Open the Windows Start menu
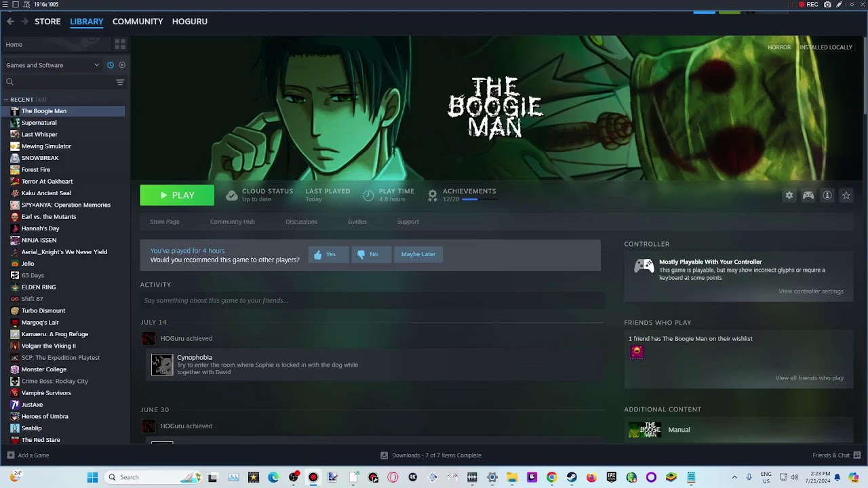The height and width of the screenshot is (488, 868). click(x=92, y=477)
